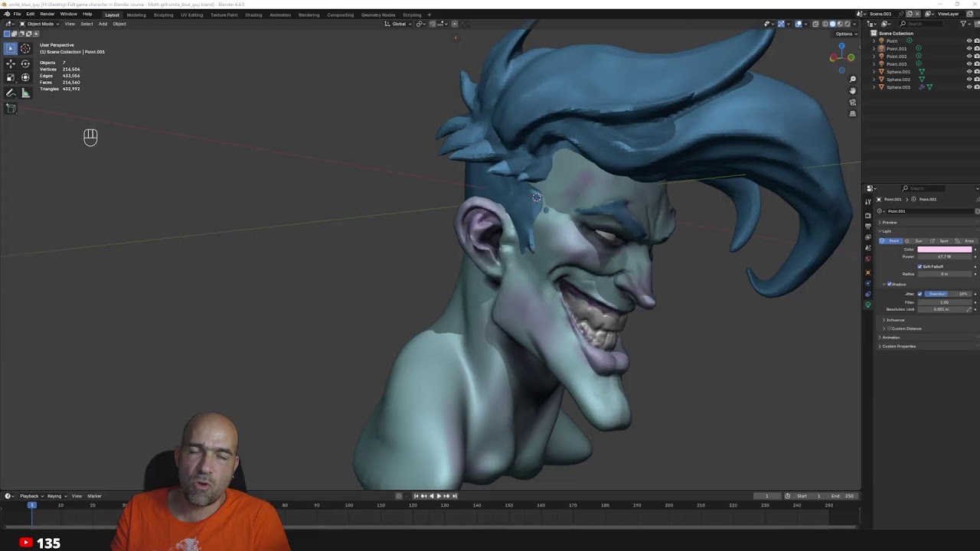Disable the Shadow checkbox
The height and width of the screenshot is (551, 980).
click(889, 284)
